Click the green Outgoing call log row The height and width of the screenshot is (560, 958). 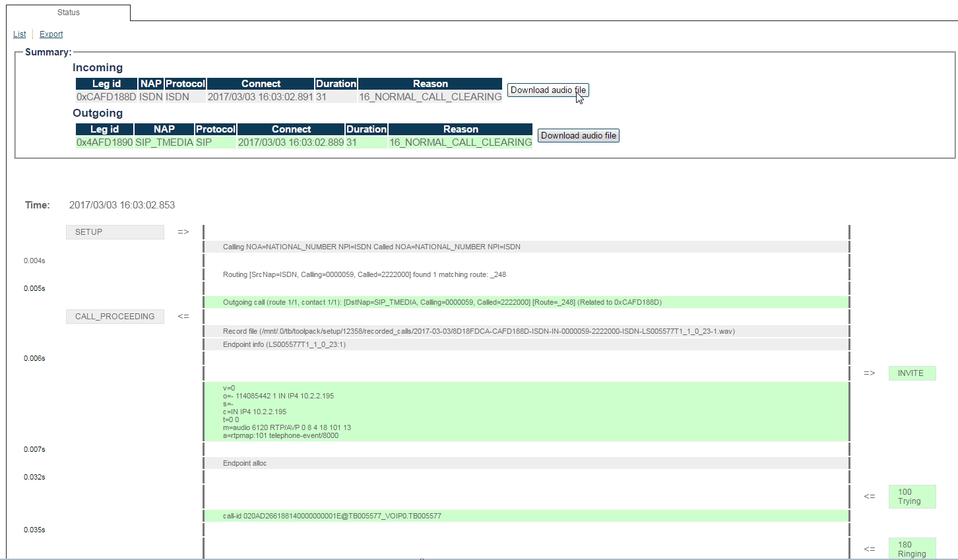pos(442,302)
